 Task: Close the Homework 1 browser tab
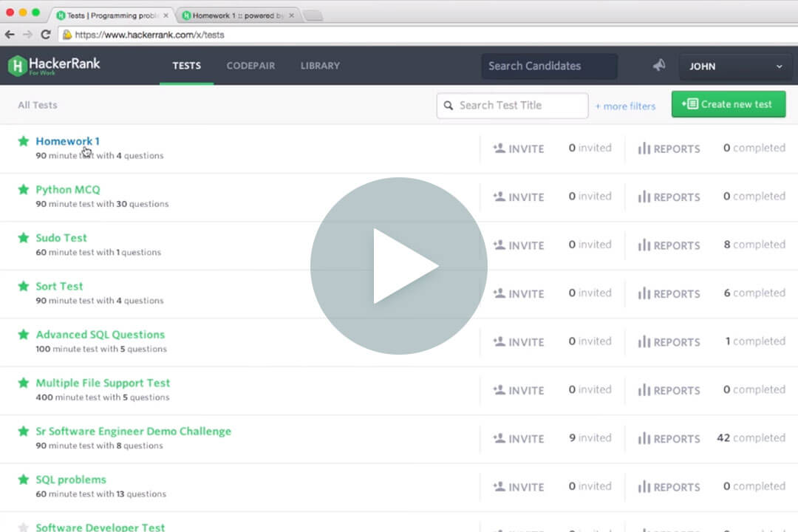pos(292,16)
